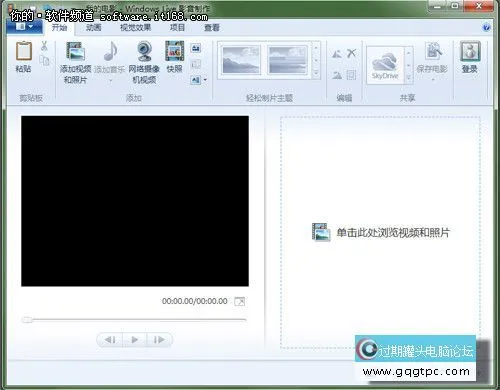Expand the AutoMovie themes gallery
The image size is (500, 390).
click(316, 74)
